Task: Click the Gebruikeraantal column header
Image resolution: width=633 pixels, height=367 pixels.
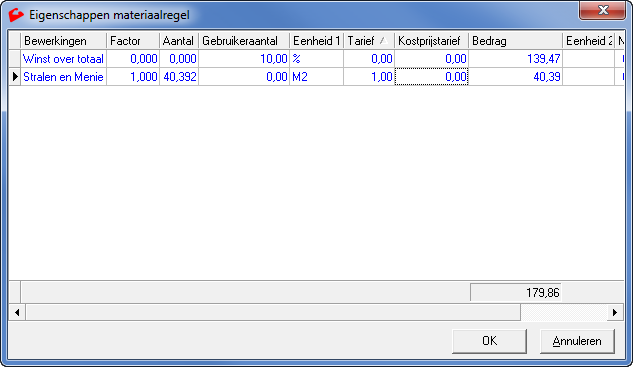Action: 244,41
